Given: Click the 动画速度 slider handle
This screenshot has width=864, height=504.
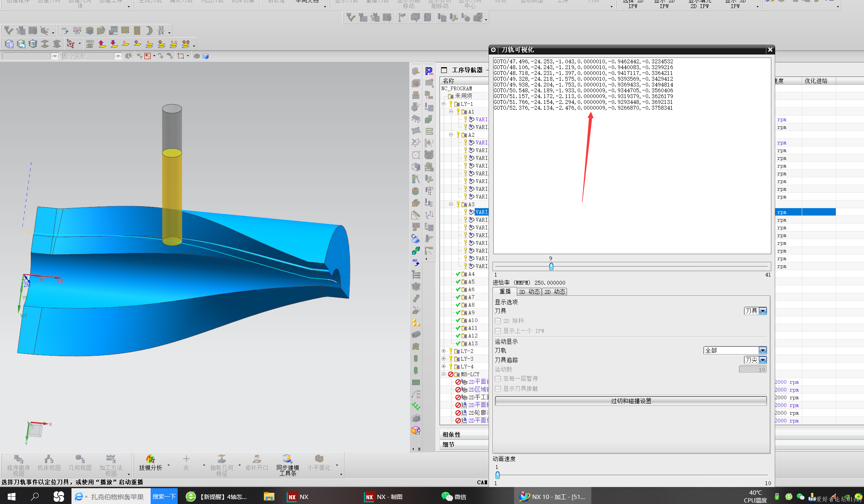Looking at the screenshot, I should click(x=497, y=475).
